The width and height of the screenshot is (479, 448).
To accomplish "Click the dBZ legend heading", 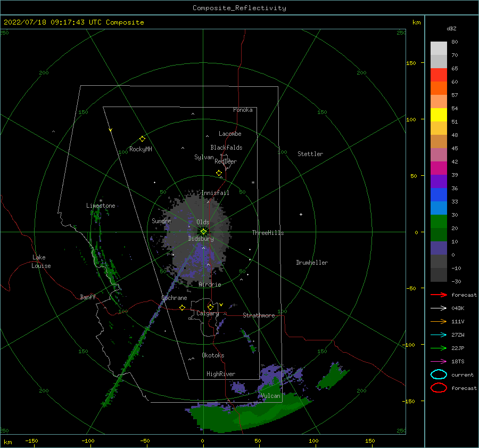I will pyautogui.click(x=451, y=28).
